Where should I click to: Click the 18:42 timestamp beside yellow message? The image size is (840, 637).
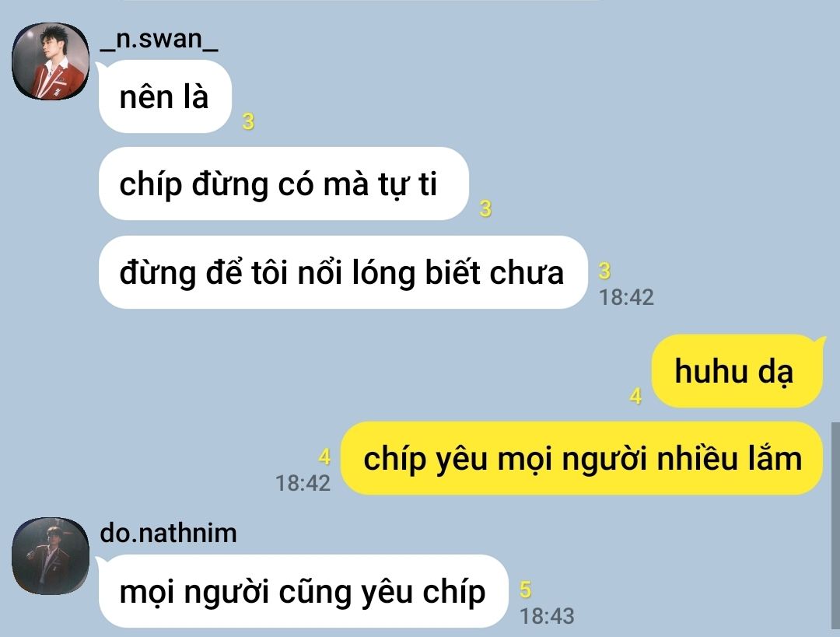point(303,483)
